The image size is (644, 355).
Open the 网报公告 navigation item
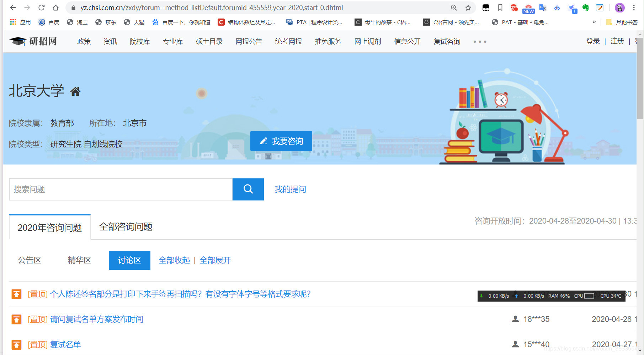[249, 41]
